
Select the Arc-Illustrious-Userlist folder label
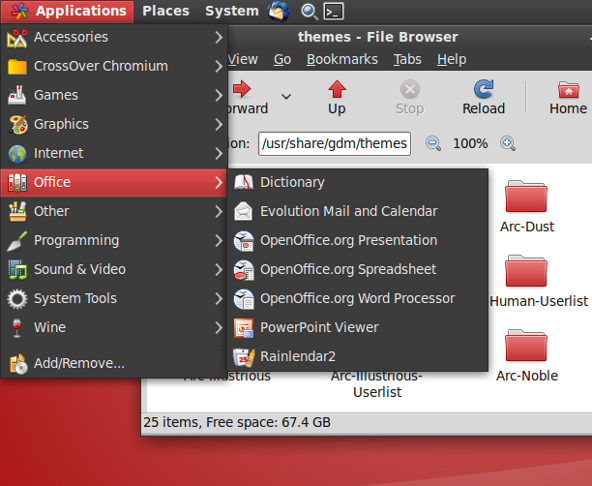click(x=377, y=384)
